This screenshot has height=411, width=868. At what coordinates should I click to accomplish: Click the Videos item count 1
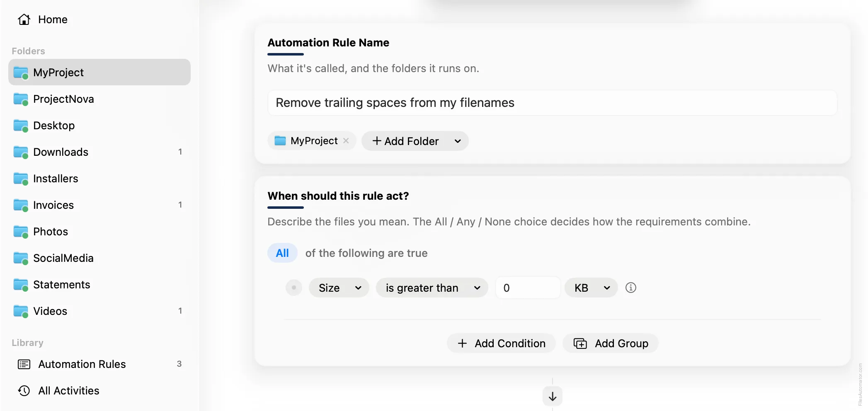coord(180,311)
